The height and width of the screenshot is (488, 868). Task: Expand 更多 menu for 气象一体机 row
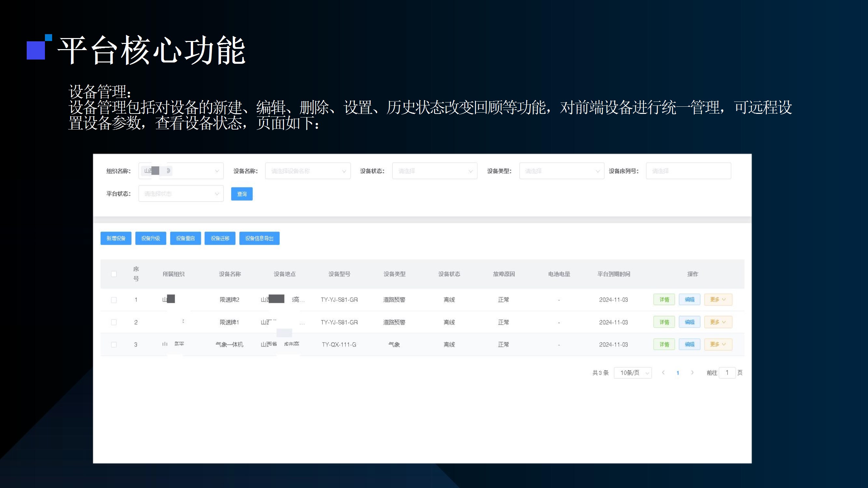pos(718,345)
